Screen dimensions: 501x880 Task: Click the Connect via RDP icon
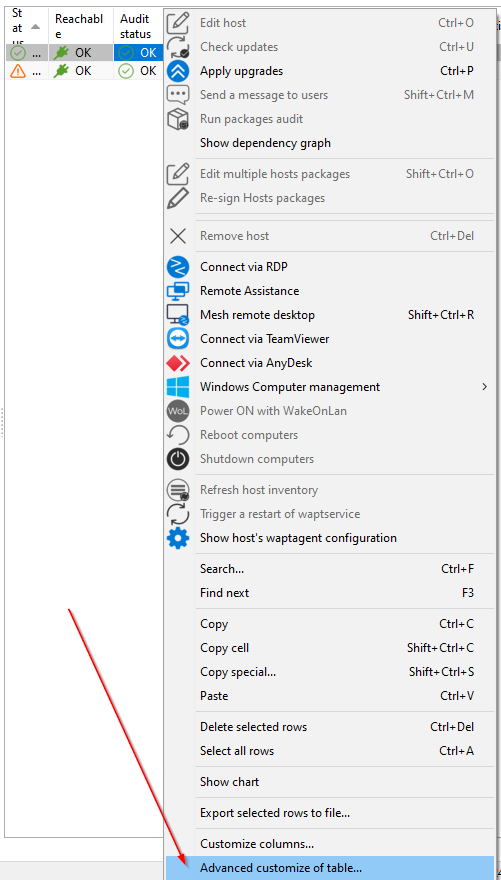point(178,267)
